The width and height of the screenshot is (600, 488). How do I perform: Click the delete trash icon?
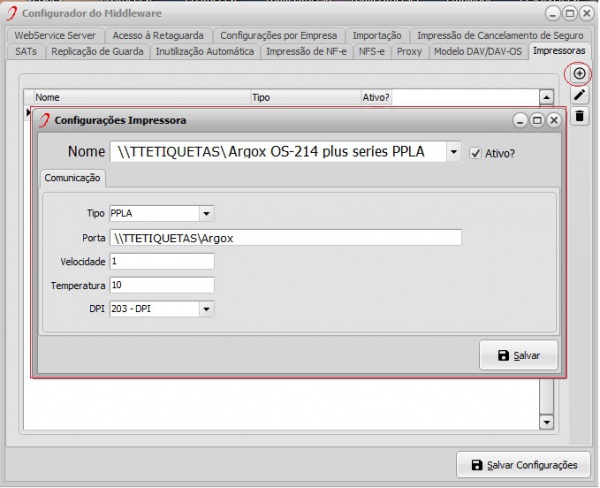coord(579,117)
